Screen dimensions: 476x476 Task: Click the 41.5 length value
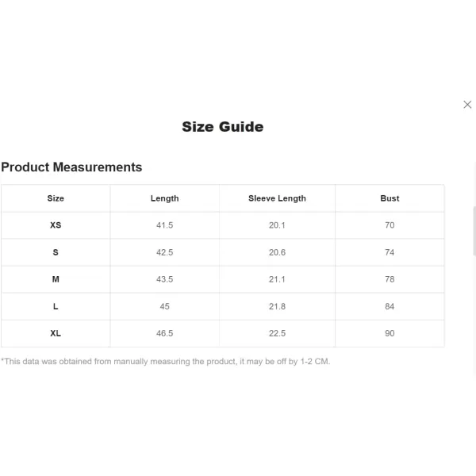pos(164,225)
